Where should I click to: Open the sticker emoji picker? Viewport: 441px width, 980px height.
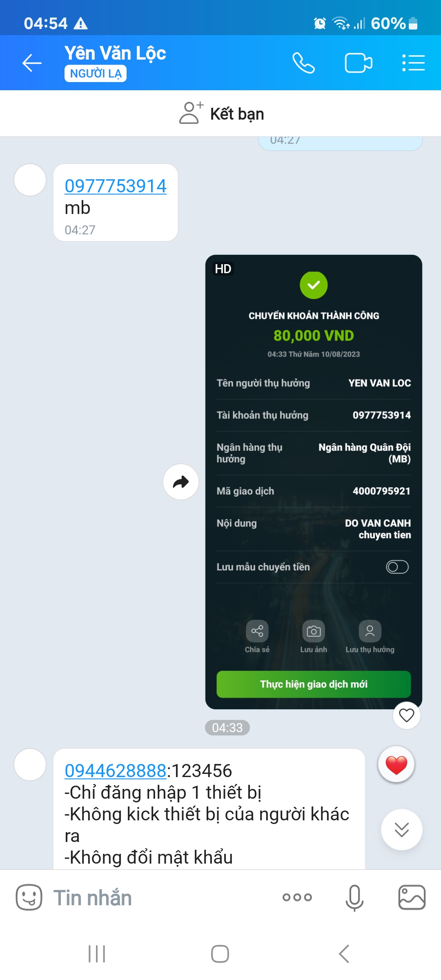tap(29, 898)
